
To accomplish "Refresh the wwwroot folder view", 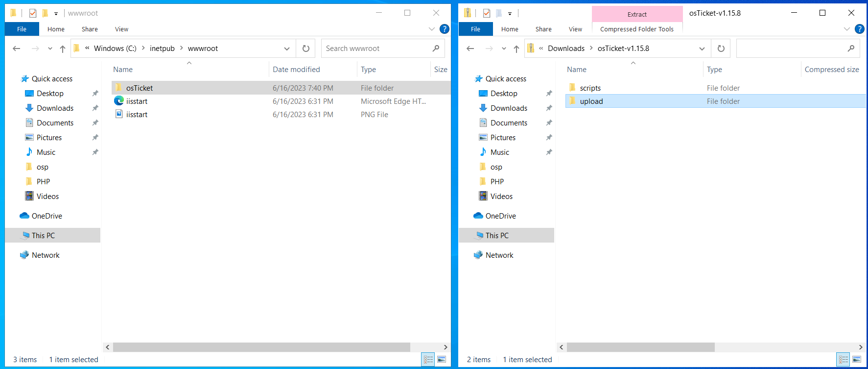I will (x=306, y=49).
